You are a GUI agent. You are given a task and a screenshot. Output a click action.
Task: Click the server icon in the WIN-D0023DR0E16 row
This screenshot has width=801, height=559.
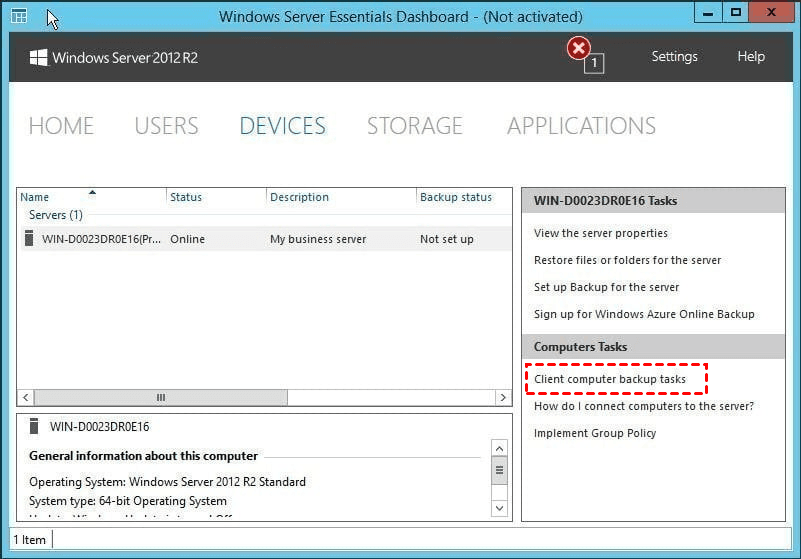[x=29, y=238]
